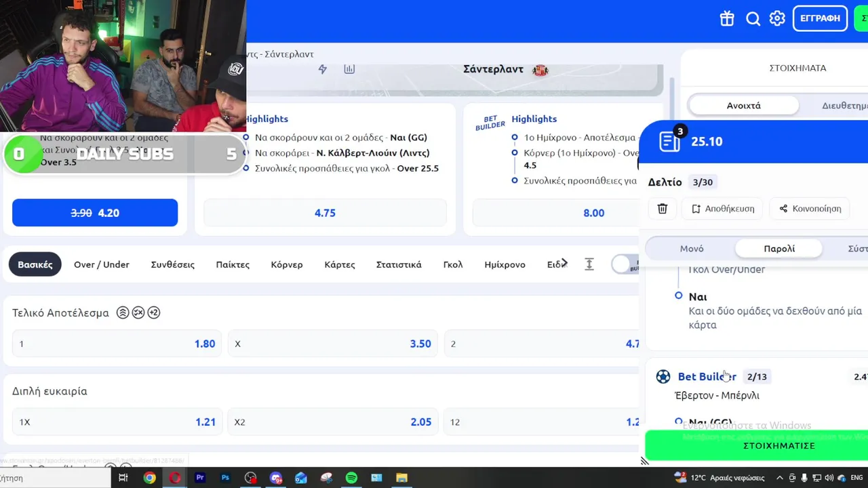Click the first badge icon after Τελικό Αποτέλεσμα

(123, 312)
